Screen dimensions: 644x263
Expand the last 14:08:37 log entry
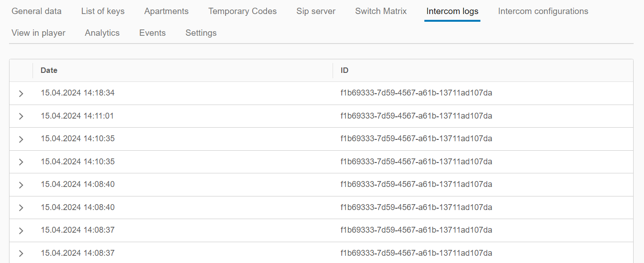[21, 253]
